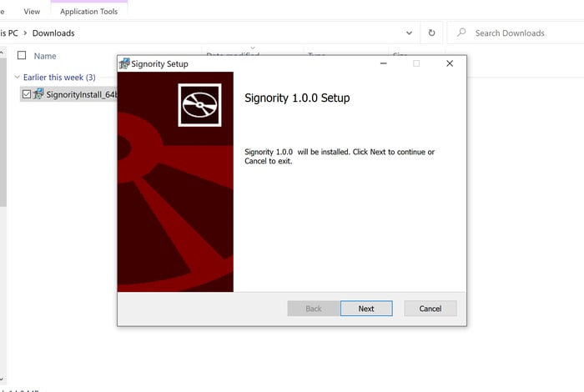Screen dimensions: 584x392
Task: Refresh the Downloads folder view
Action: pyautogui.click(x=431, y=33)
